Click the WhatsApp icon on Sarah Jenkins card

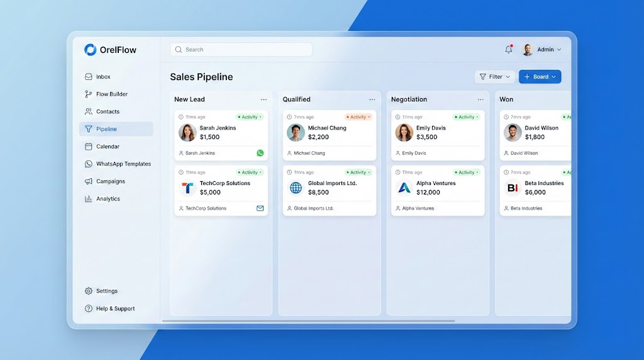260,153
